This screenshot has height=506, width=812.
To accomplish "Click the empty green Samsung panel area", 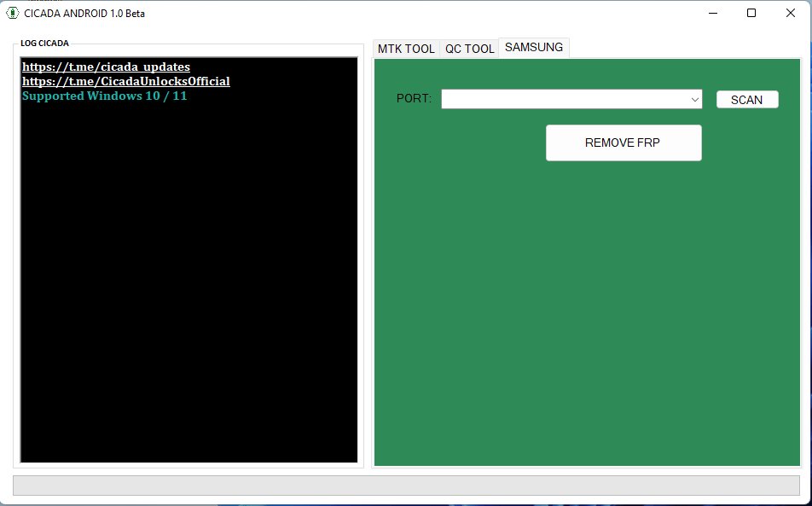I will (x=587, y=324).
